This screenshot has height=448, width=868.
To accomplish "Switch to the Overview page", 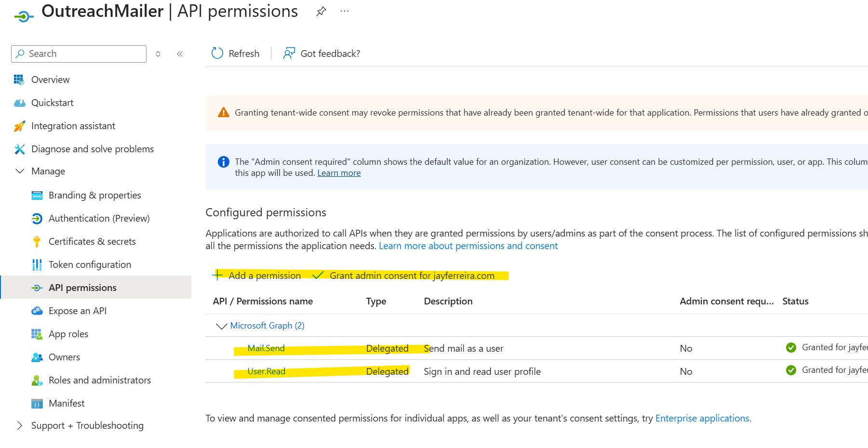I will pos(50,79).
